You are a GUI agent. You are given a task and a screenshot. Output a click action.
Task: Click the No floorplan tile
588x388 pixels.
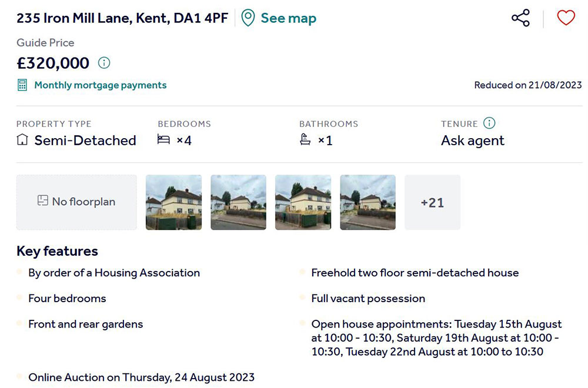[x=76, y=202]
